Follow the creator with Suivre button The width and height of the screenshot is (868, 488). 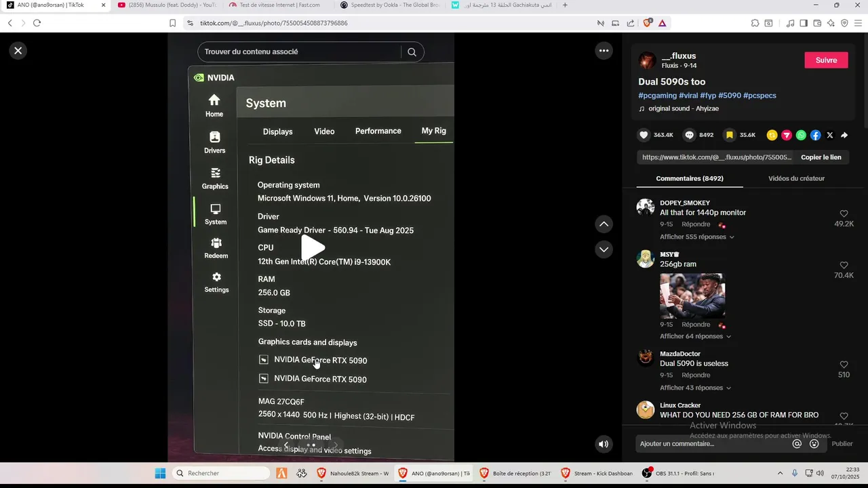point(826,60)
